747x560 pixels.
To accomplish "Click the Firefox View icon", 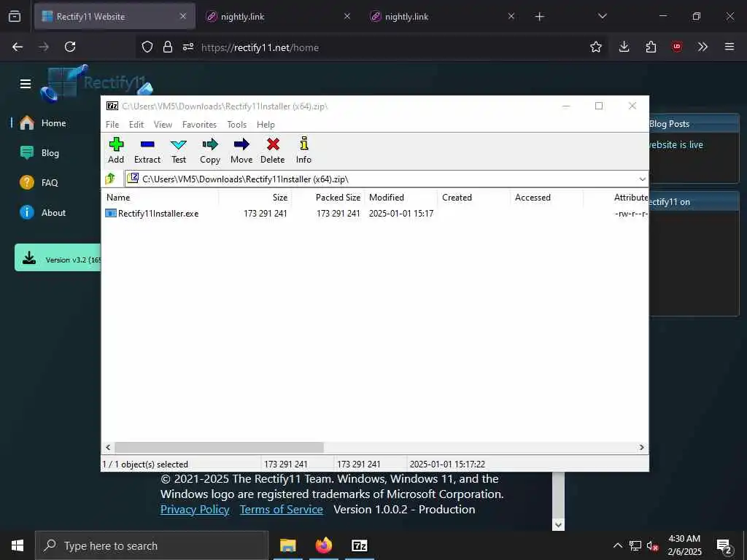I will coord(15,16).
